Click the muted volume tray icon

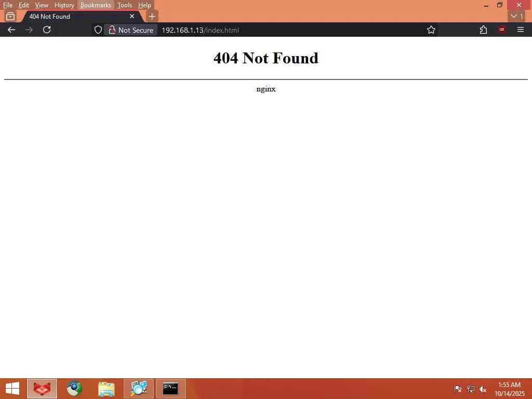click(x=483, y=389)
